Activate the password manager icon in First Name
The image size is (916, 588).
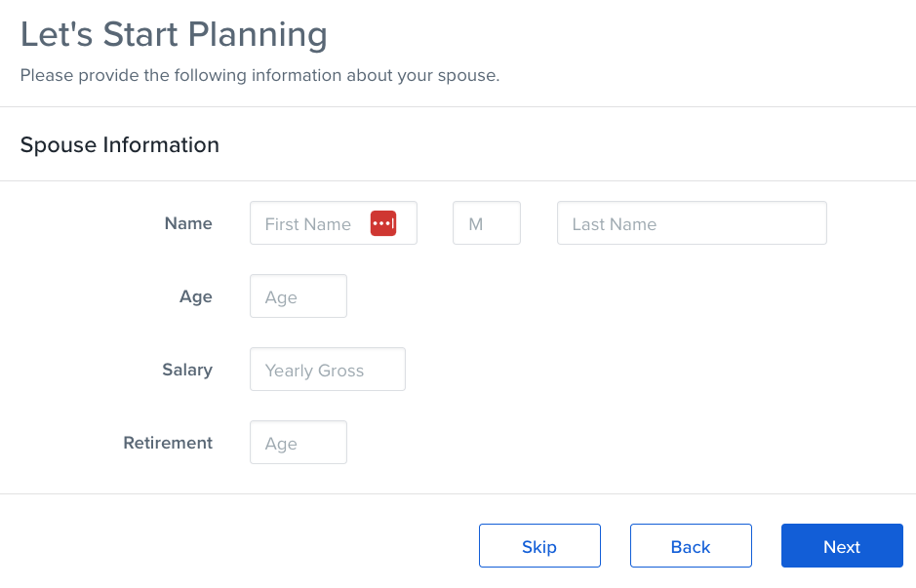[383, 223]
